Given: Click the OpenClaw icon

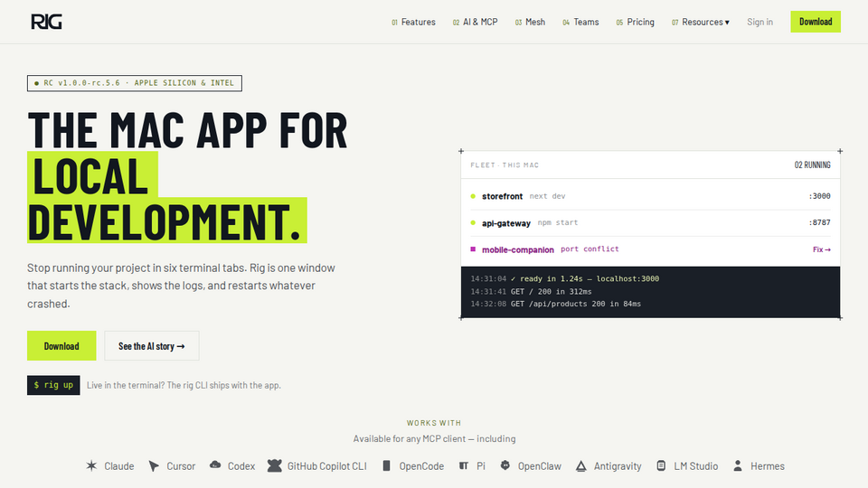Looking at the screenshot, I should pyautogui.click(x=505, y=465).
